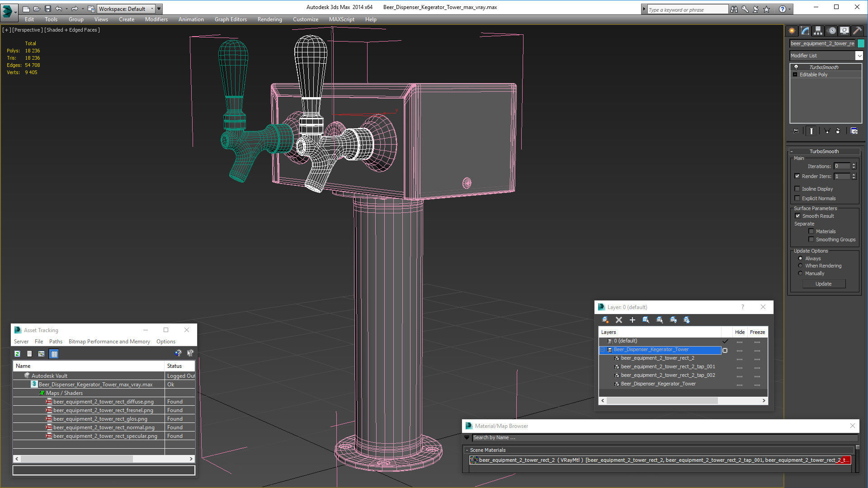Click Delete layer X icon
868x488 pixels.
[x=619, y=320]
